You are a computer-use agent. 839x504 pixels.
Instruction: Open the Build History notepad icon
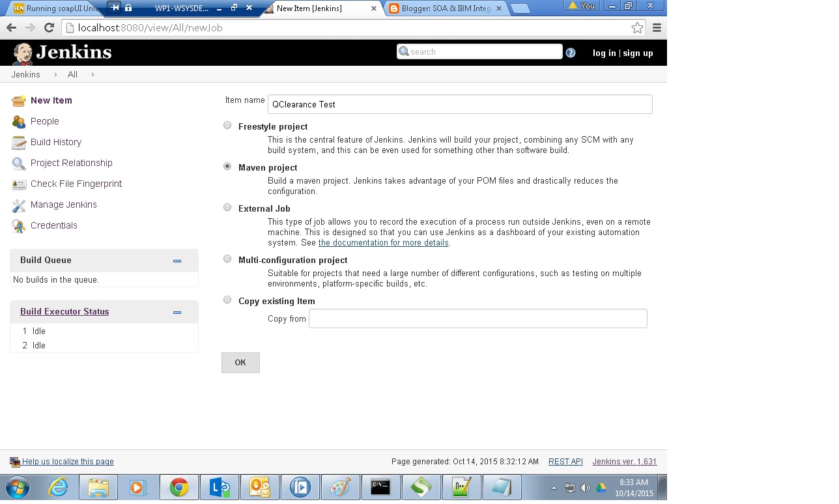coord(19,143)
